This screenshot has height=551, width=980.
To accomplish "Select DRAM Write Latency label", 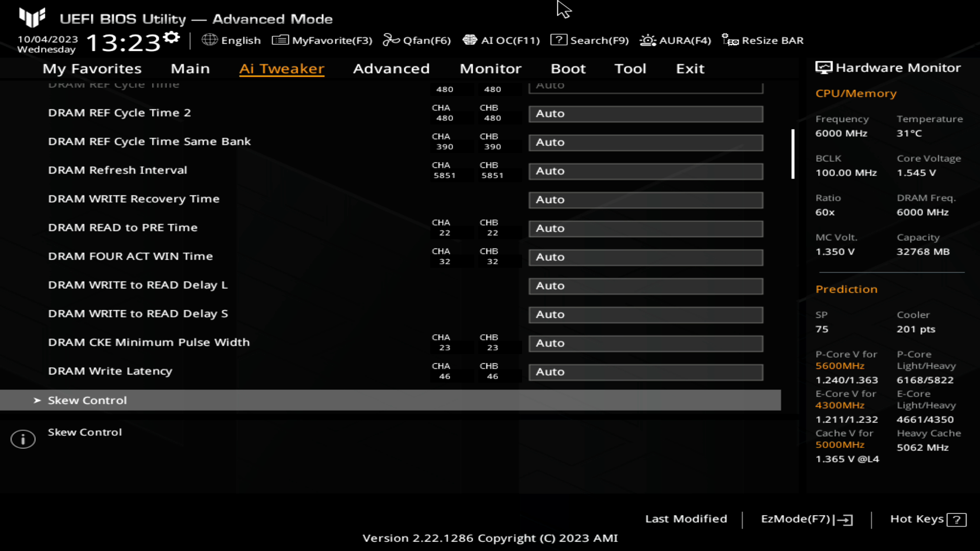I will [x=110, y=371].
